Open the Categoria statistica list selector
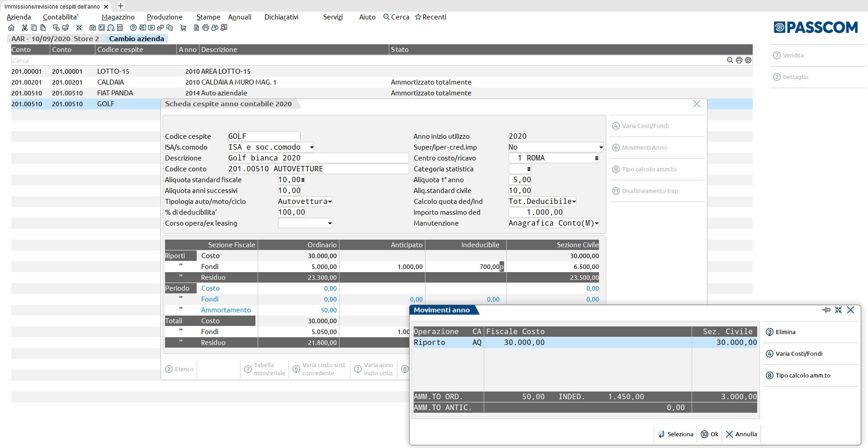The height and width of the screenshot is (448, 868). click(529, 169)
